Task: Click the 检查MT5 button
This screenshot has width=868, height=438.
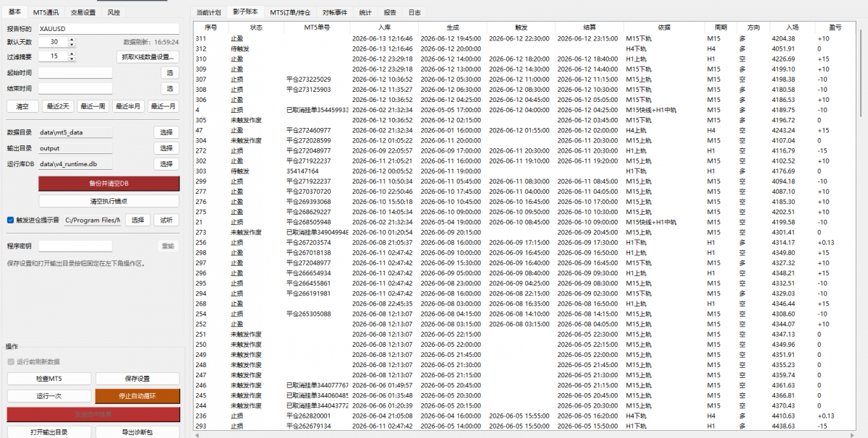Action: click(x=49, y=379)
